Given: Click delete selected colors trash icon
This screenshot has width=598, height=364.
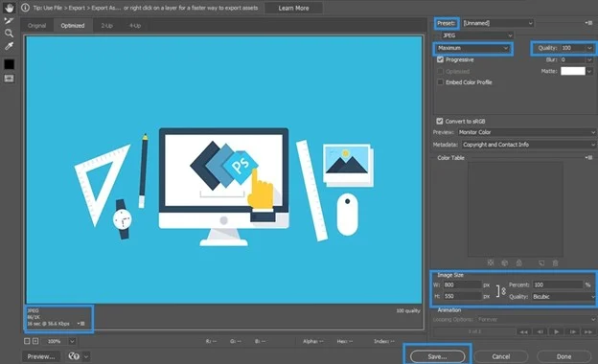Looking at the screenshot, I should [555, 263].
